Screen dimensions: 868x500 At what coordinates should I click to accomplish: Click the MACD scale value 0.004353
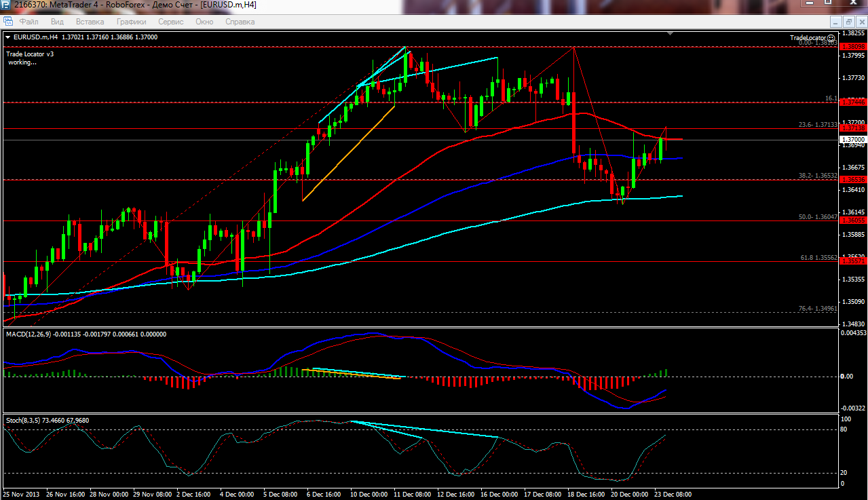(x=853, y=332)
